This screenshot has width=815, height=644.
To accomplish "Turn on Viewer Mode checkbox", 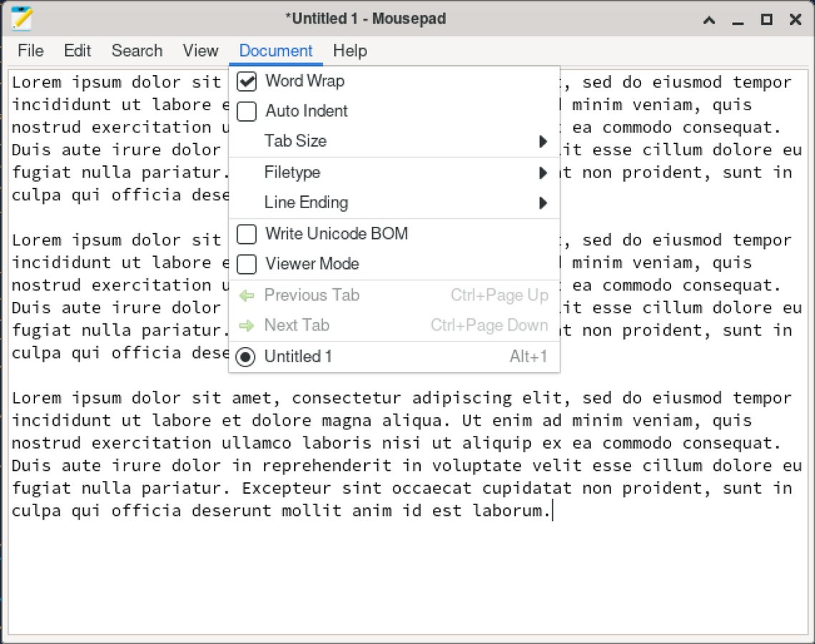I will pyautogui.click(x=246, y=264).
